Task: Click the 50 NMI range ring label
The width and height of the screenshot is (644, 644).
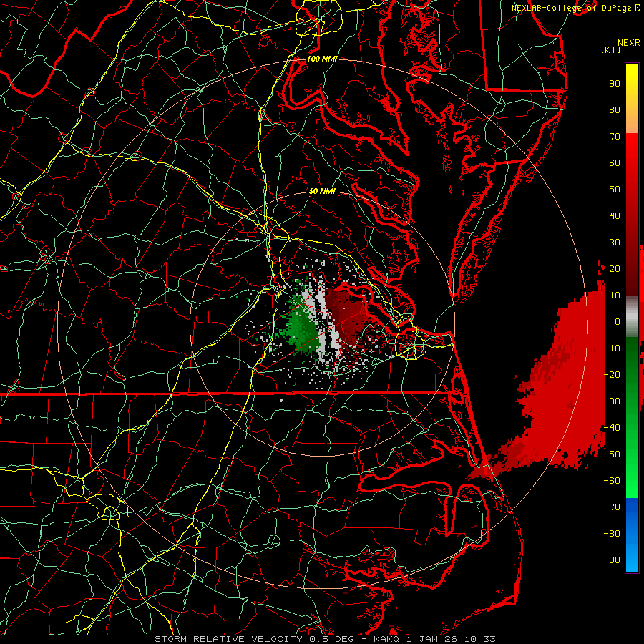Action: pos(321,191)
